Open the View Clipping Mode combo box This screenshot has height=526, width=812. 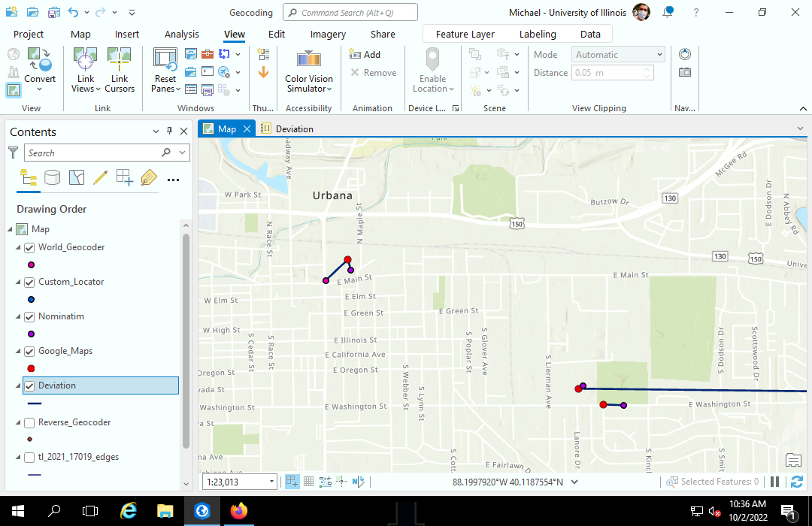[618, 55]
